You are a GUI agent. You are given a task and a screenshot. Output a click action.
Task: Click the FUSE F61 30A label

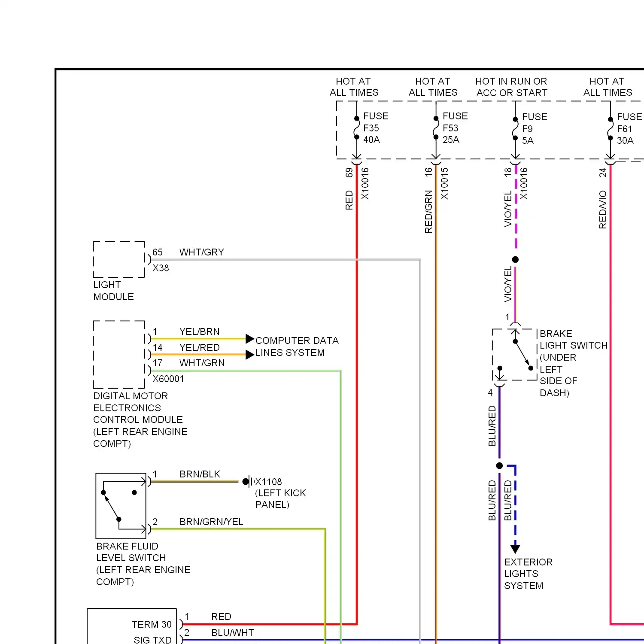pos(629,129)
